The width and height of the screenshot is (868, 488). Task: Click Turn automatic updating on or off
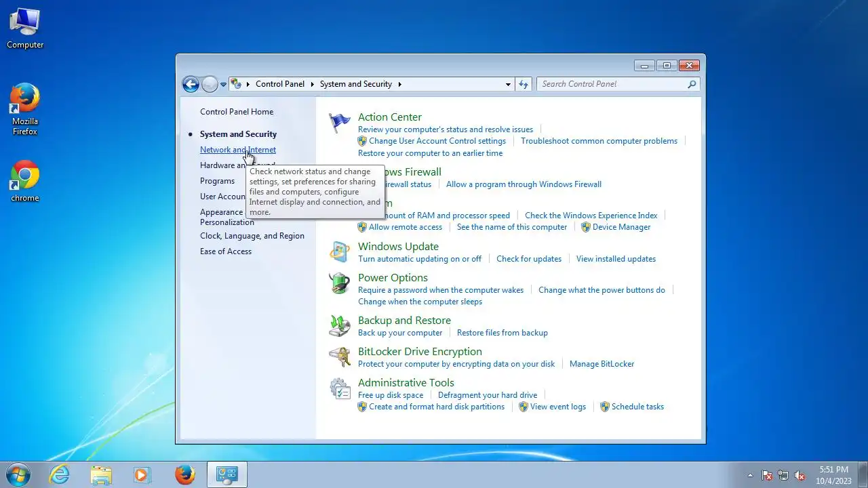coord(420,259)
